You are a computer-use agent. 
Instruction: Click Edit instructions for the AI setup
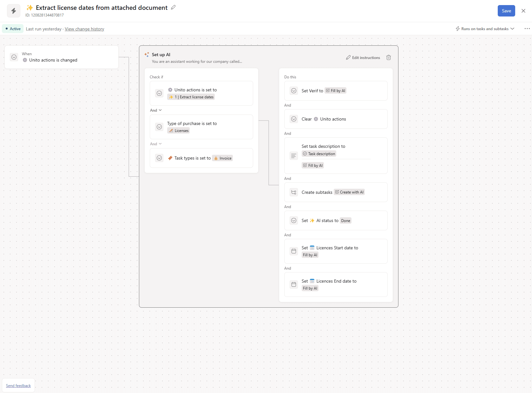(x=363, y=58)
